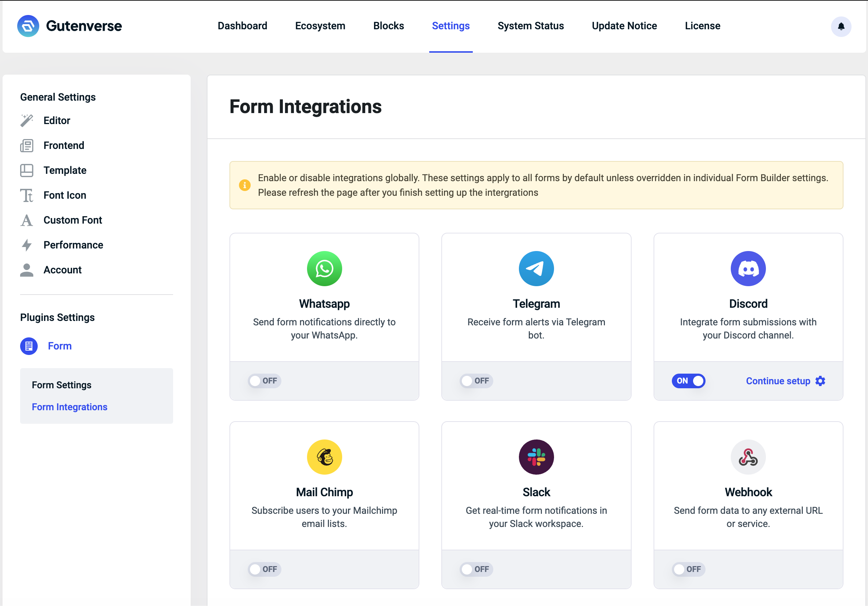Screen dimensions: 868x606
Task: Click the Editor magic wand icon
Action: 27,121
